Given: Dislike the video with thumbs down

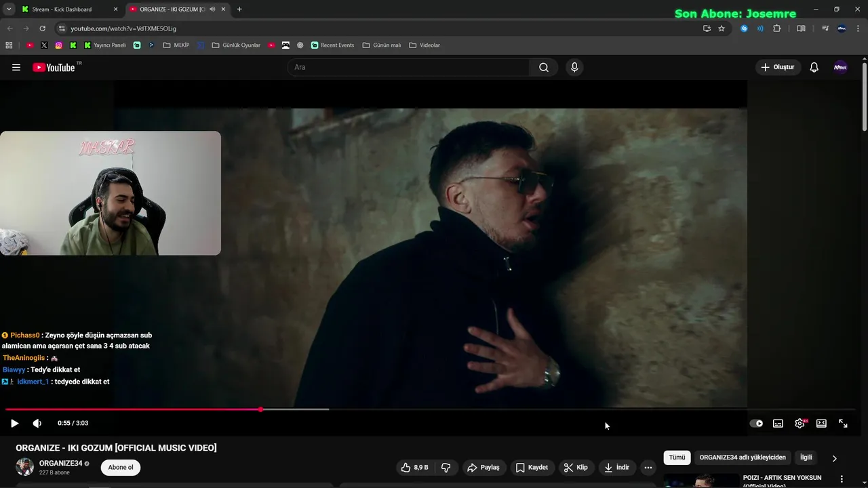Looking at the screenshot, I should coord(446,467).
